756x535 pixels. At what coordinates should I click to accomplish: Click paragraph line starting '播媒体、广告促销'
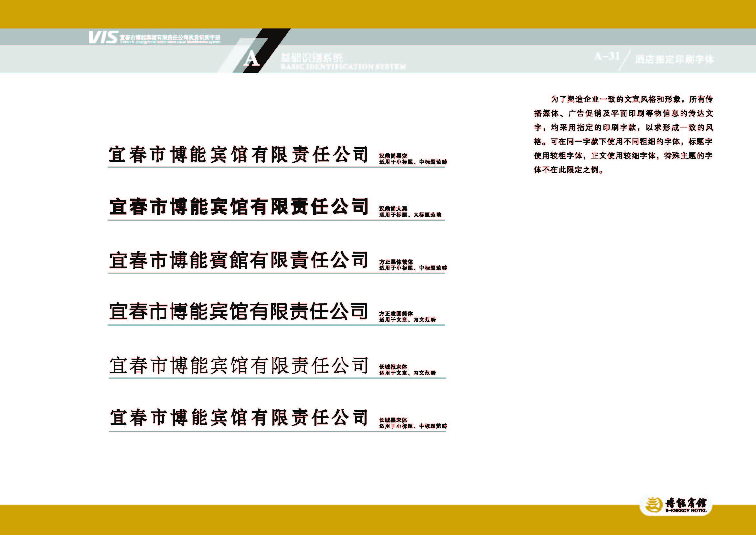pyautogui.click(x=623, y=113)
